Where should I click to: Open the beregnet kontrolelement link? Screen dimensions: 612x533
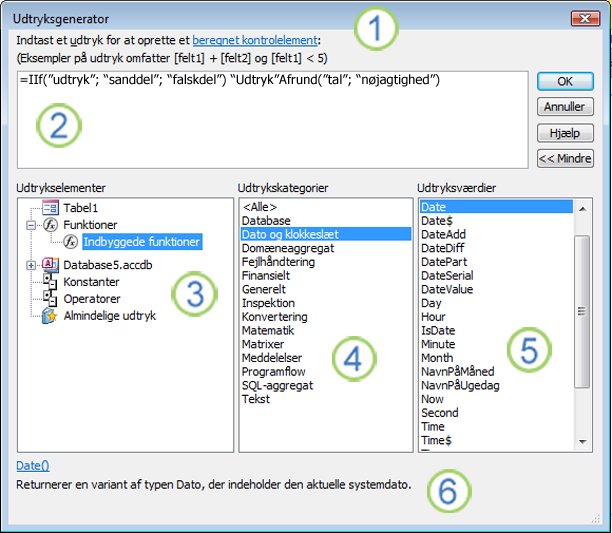tap(254, 40)
